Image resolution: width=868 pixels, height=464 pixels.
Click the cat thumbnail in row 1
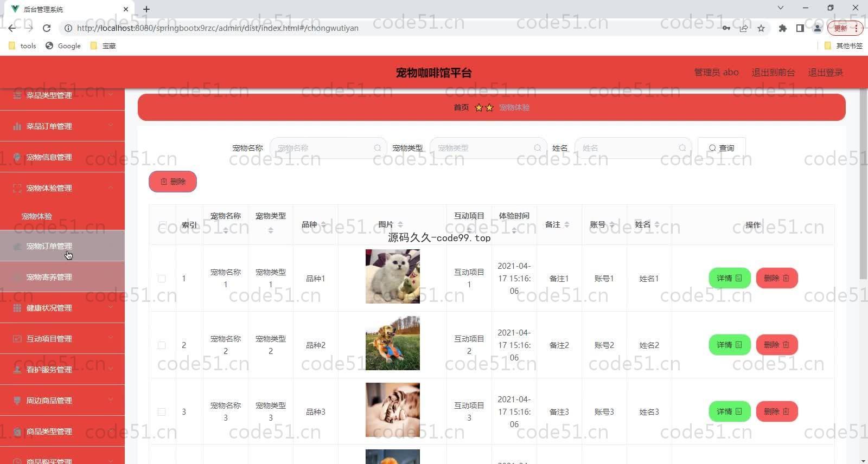pyautogui.click(x=393, y=276)
